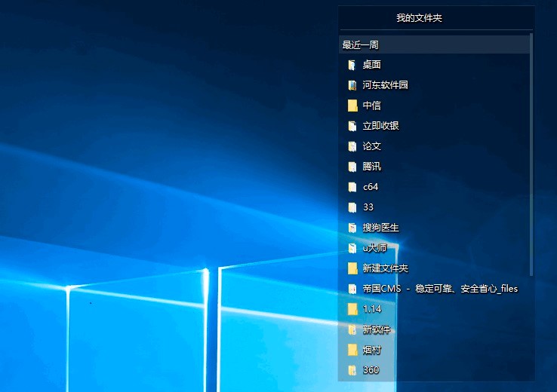Click the u大师 folder icon
Image resolution: width=557 pixels, height=392 pixels.
(352, 248)
